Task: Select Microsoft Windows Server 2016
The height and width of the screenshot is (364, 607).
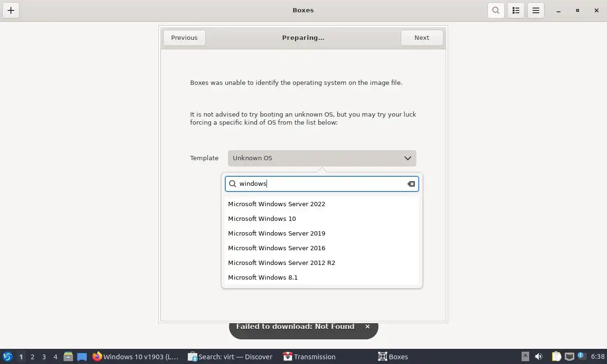Action: (x=322, y=248)
